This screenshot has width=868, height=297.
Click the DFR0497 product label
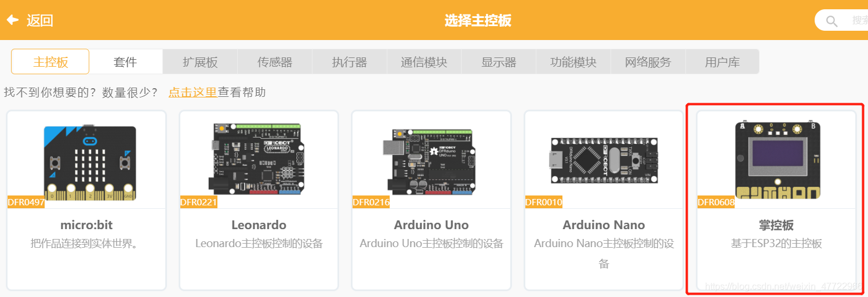point(26,202)
